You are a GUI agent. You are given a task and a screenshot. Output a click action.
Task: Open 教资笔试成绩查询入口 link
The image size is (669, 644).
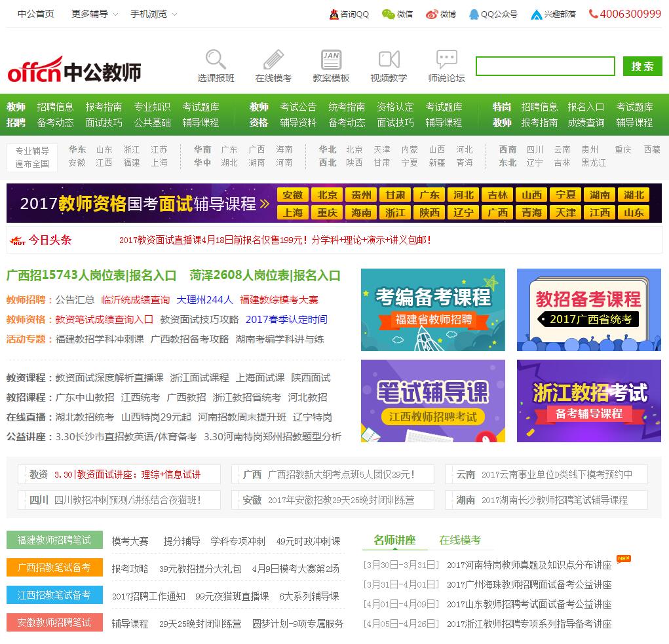coord(104,320)
